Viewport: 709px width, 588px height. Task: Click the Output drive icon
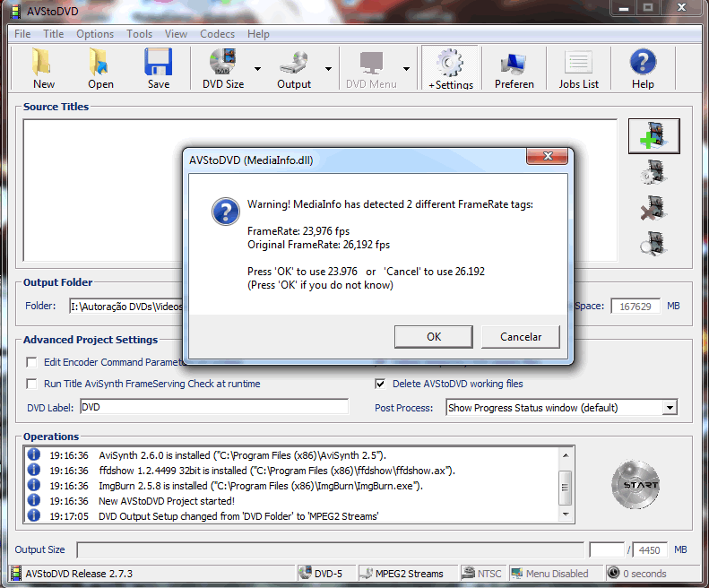(x=294, y=62)
